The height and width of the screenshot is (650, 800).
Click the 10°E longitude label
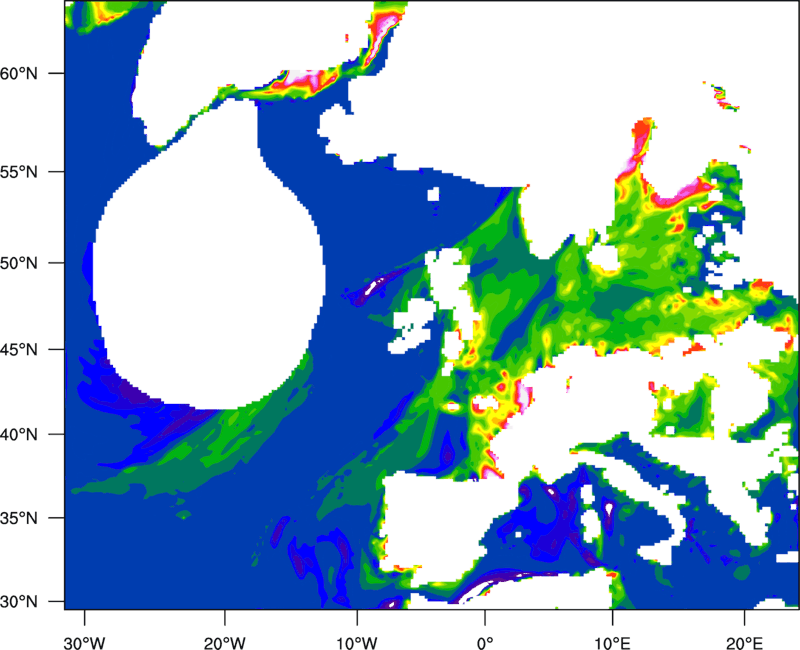click(612, 643)
